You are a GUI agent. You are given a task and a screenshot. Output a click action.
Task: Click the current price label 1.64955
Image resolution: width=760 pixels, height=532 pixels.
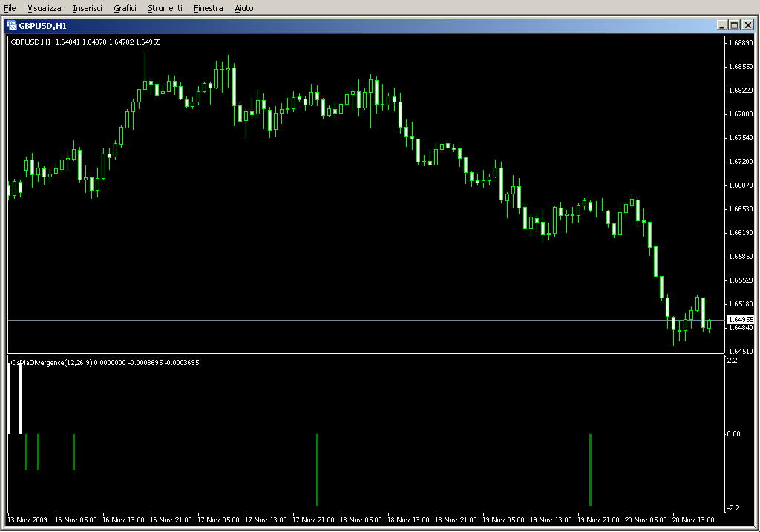click(x=740, y=320)
